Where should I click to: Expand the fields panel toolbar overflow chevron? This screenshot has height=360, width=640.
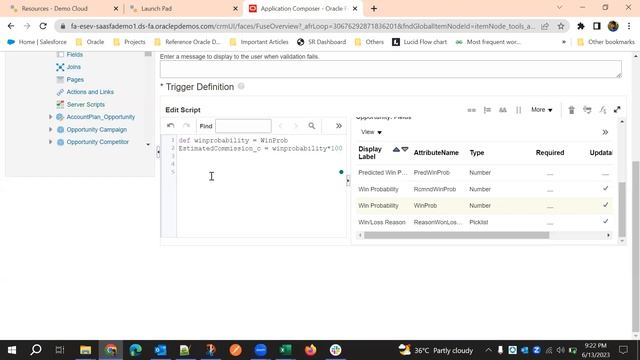click(x=605, y=132)
